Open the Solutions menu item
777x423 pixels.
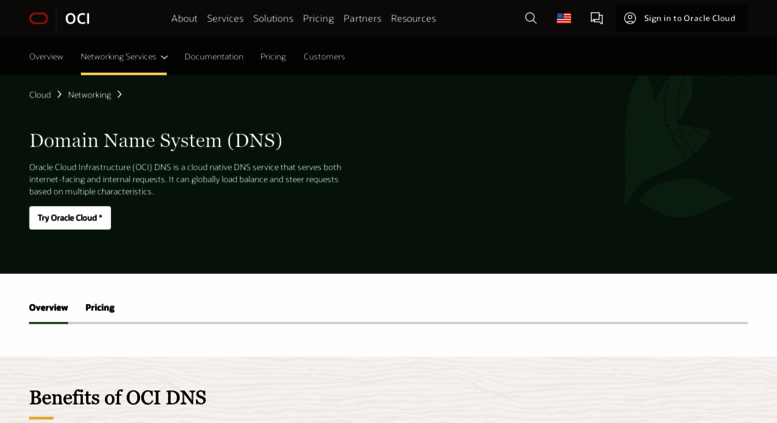(x=273, y=18)
